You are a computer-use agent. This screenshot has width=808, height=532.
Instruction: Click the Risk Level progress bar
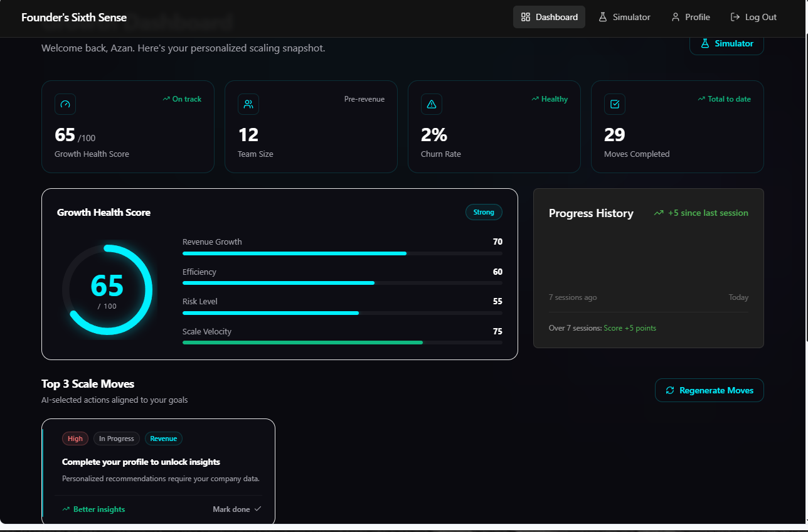(x=343, y=313)
